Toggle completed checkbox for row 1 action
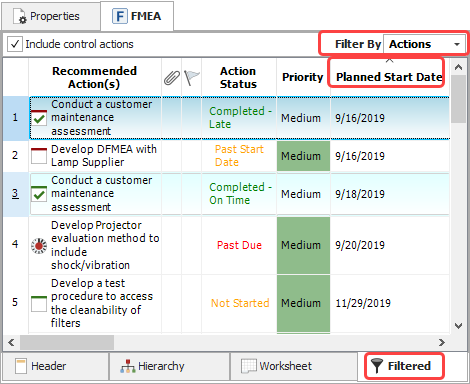This screenshot has width=470, height=384. 39,118
